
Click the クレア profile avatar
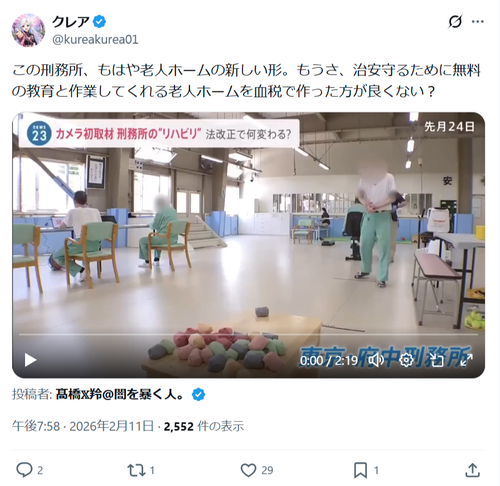click(x=28, y=30)
